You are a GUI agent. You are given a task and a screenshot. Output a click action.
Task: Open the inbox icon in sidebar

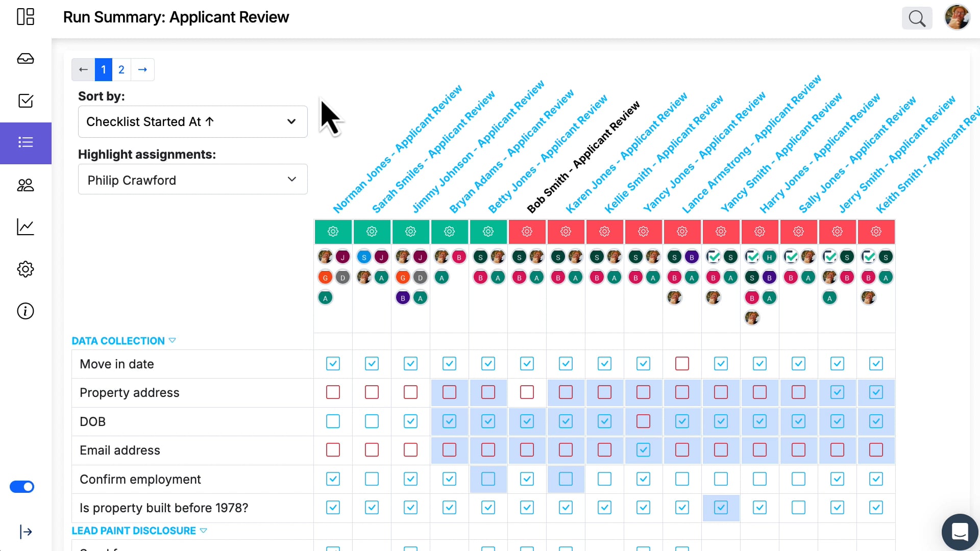click(26, 59)
